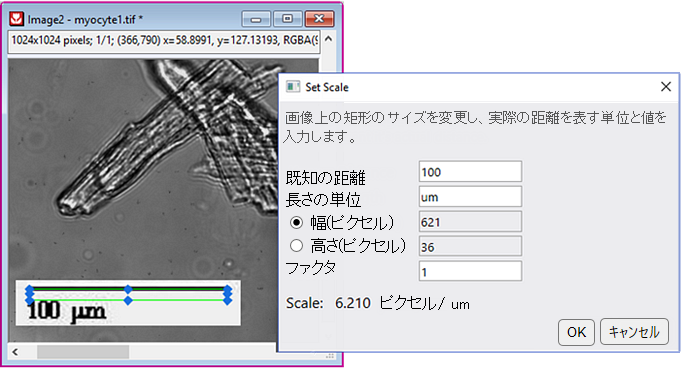The width and height of the screenshot is (681, 368).
Task: Click the width pixel field showing 621
Action: [470, 222]
